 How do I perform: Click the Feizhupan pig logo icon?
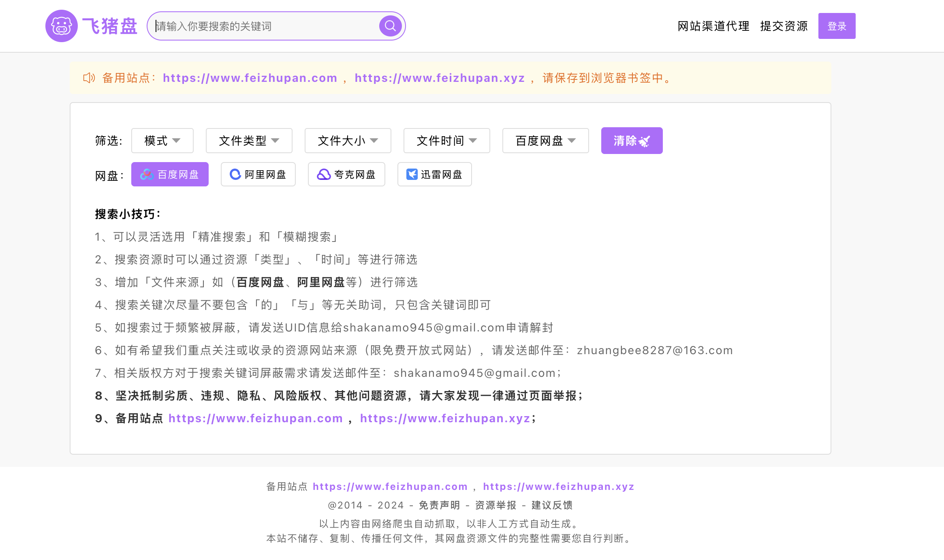coord(61,26)
